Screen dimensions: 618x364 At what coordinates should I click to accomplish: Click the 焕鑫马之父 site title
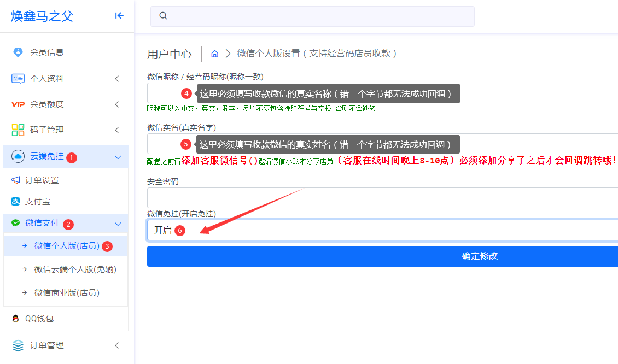[42, 16]
